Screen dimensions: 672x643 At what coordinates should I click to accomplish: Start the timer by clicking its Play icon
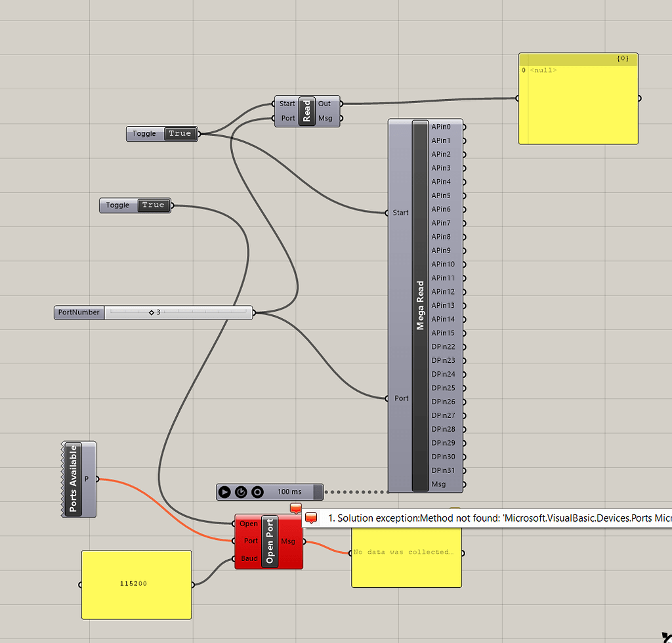click(226, 492)
